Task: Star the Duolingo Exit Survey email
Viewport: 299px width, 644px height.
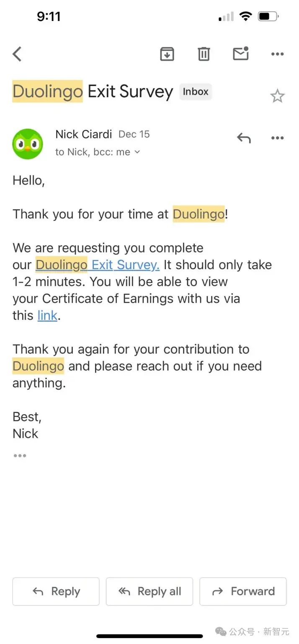Action: pyautogui.click(x=277, y=96)
